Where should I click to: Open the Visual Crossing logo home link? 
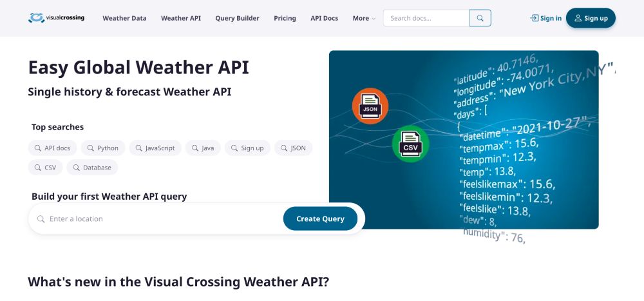point(56,18)
